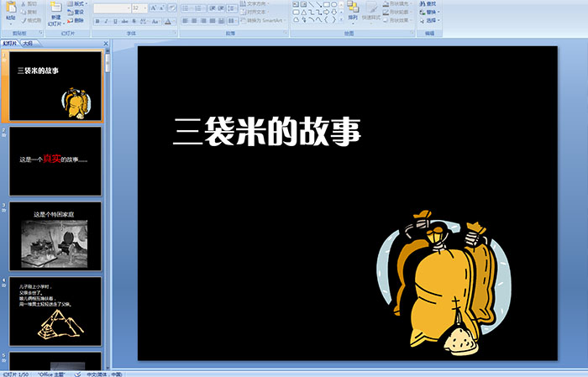This screenshot has height=377, width=588.
Task: Click the increase list level icon
Action: click(x=221, y=8)
